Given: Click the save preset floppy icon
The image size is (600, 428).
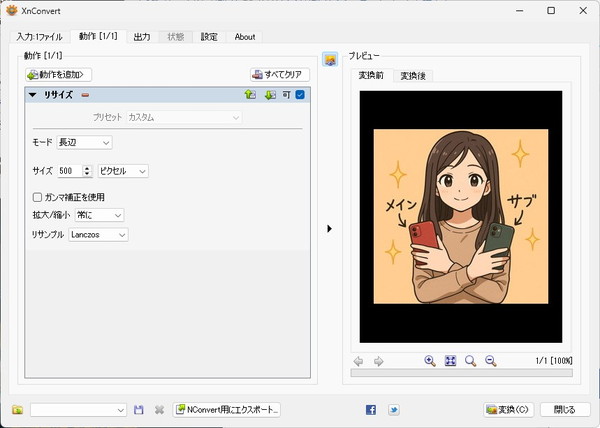Looking at the screenshot, I should [139, 410].
